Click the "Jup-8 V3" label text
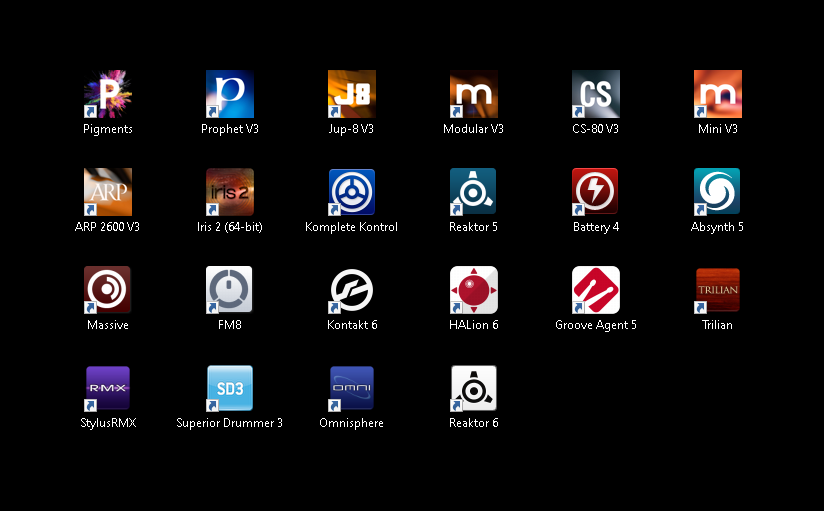824x511 pixels. (351, 129)
